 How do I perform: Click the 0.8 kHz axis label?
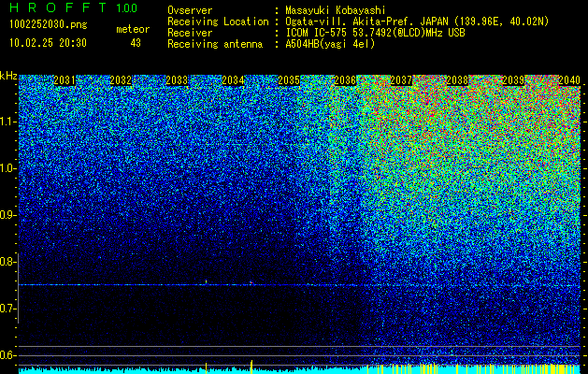pyautogui.click(x=7, y=262)
